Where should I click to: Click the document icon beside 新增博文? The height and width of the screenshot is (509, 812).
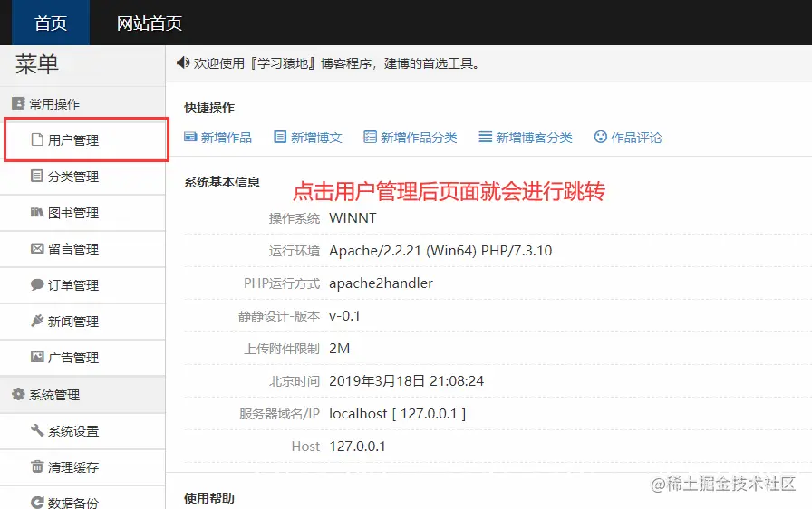tap(280, 137)
